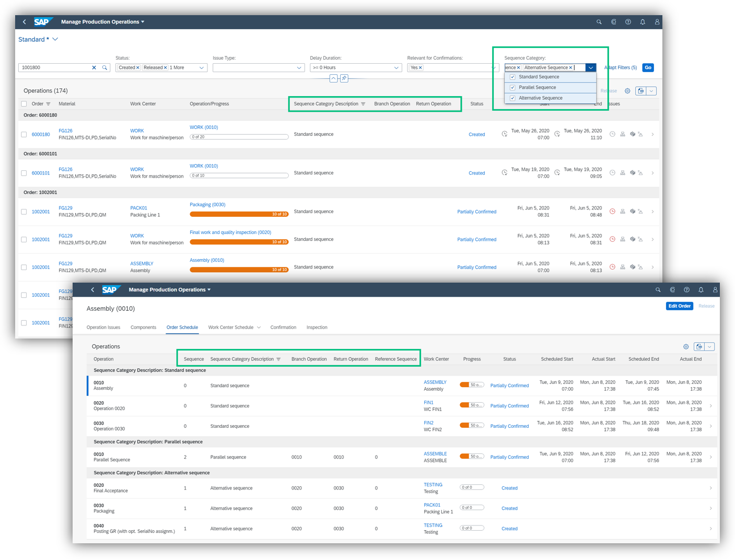Viewport: 735px width, 560px height.
Task: Remove the Yes confirmation token
Action: 421,67
